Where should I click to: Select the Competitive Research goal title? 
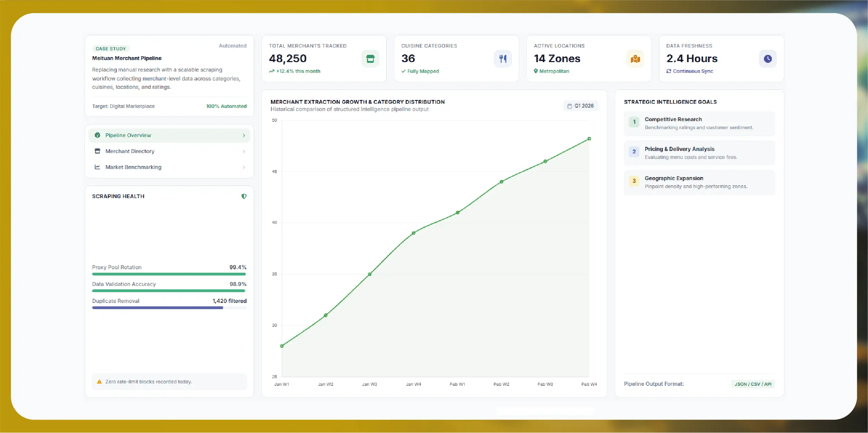coord(673,119)
